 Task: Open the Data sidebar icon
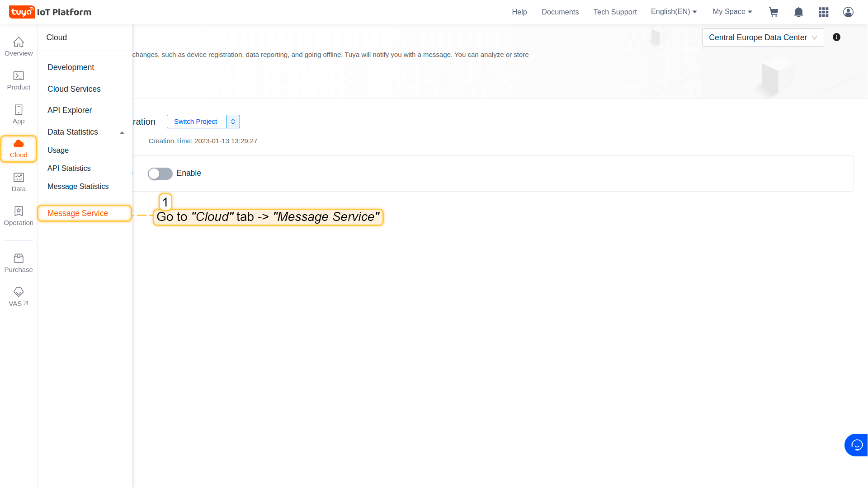pos(19,182)
